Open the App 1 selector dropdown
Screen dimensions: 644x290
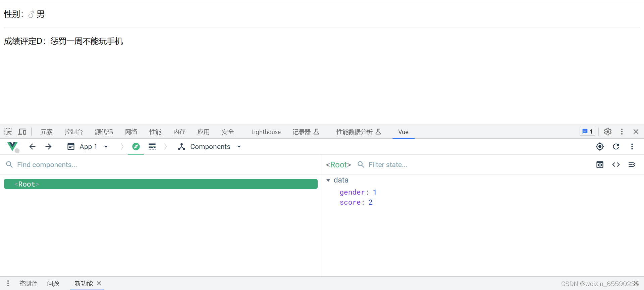tap(88, 147)
